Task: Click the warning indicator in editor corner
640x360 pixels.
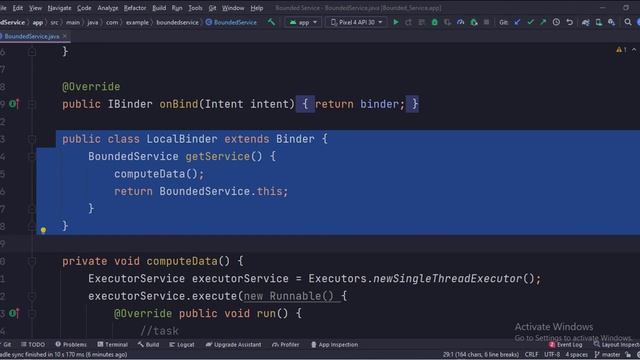Action: point(621,50)
